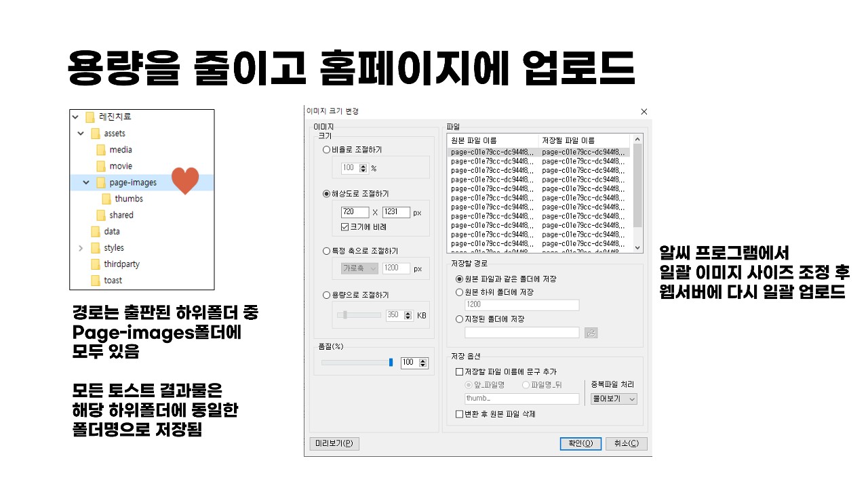
Task: Click the width input field showing 720
Action: [x=355, y=212]
